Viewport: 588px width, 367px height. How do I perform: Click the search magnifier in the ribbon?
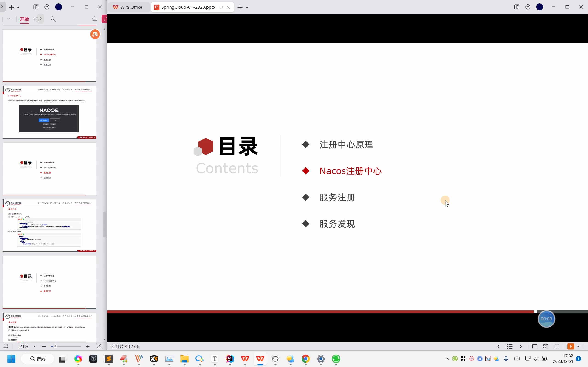[x=53, y=19]
